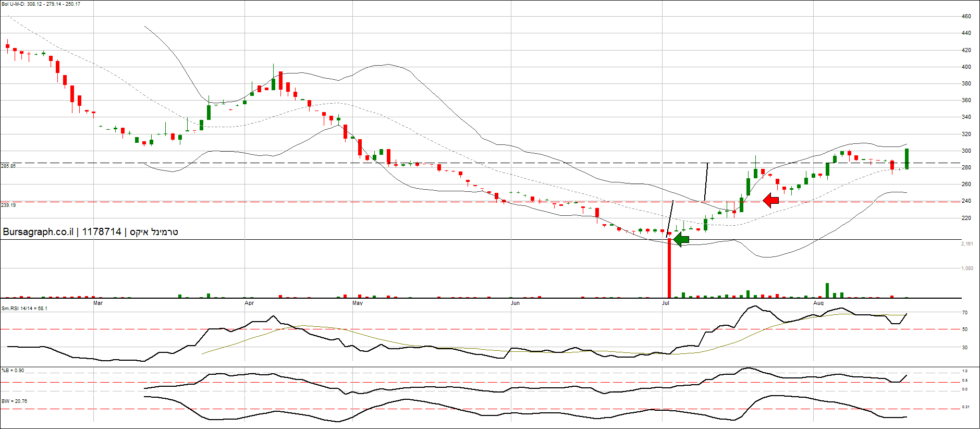This screenshot has width=980, height=429.
Task: Click the May month label on time axis
Action: pos(358,303)
